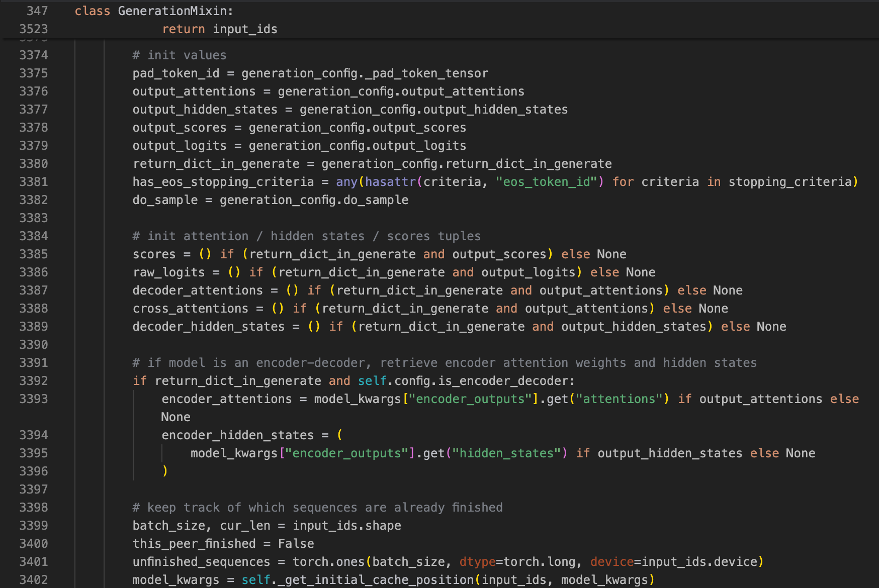The height and width of the screenshot is (588, 879).
Task: Jump to sticky line 'return input_ids'
Action: [x=219, y=29]
